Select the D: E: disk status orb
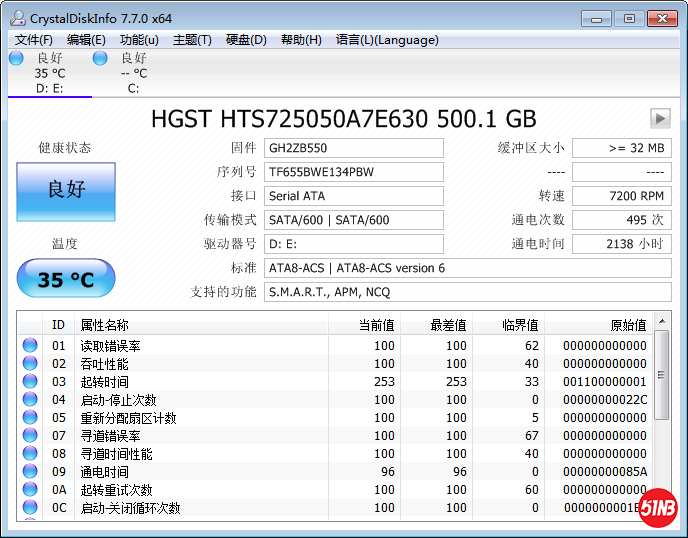688x538 pixels. tap(16, 59)
